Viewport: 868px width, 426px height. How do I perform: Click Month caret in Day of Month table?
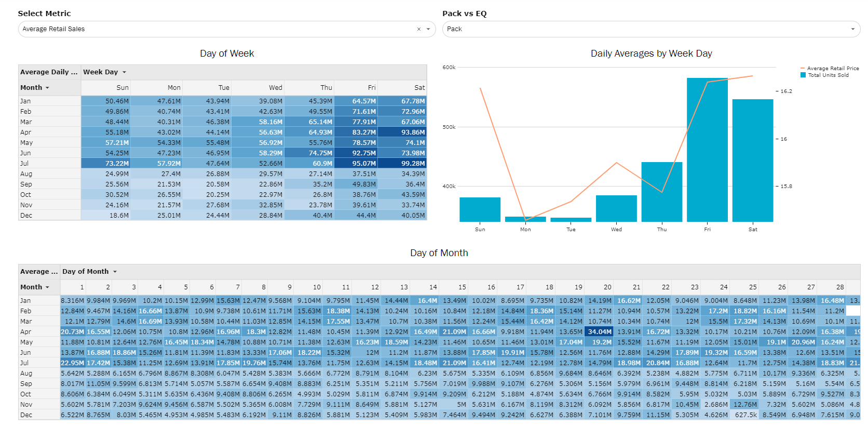[47, 287]
